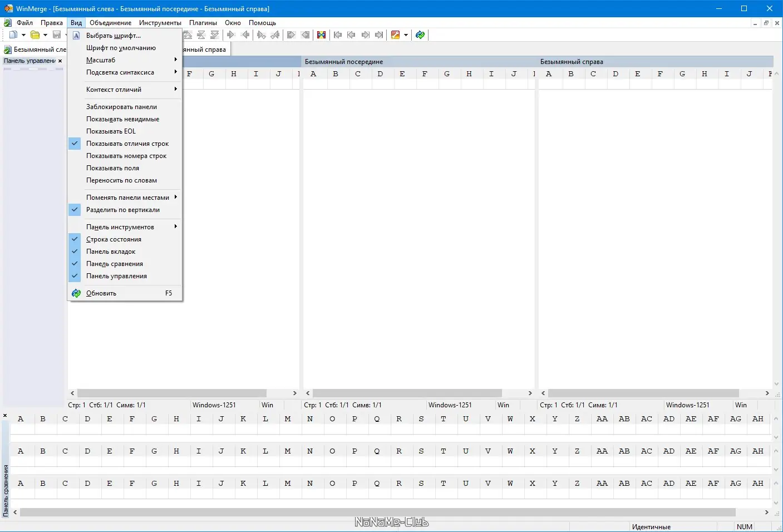Close the "Панель управлени" side pane
This screenshot has height=532, width=783.
coord(60,61)
